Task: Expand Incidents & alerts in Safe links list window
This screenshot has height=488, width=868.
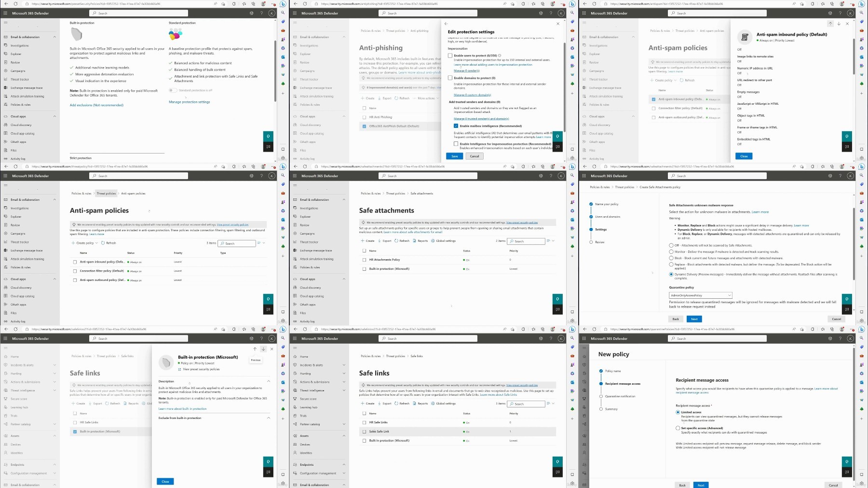Action: coord(344,365)
